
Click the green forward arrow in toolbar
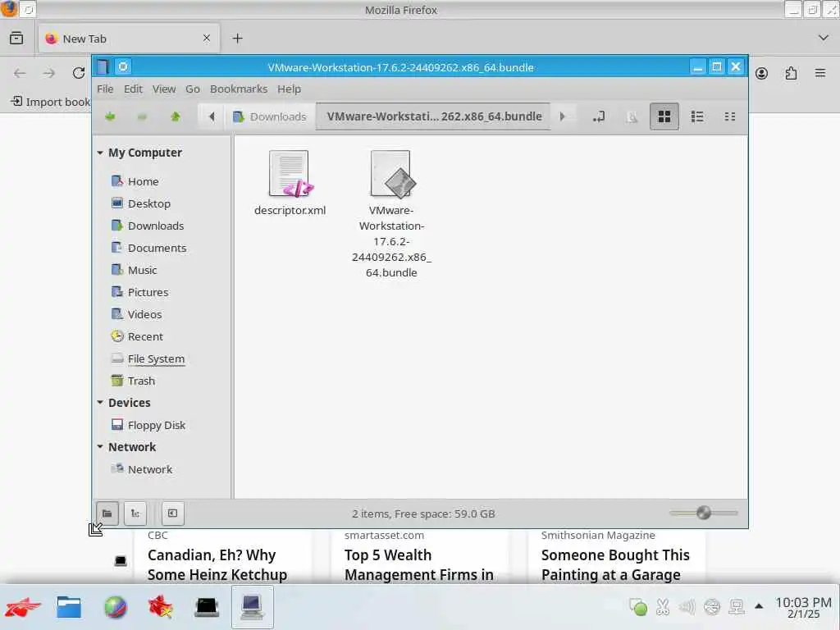[143, 116]
